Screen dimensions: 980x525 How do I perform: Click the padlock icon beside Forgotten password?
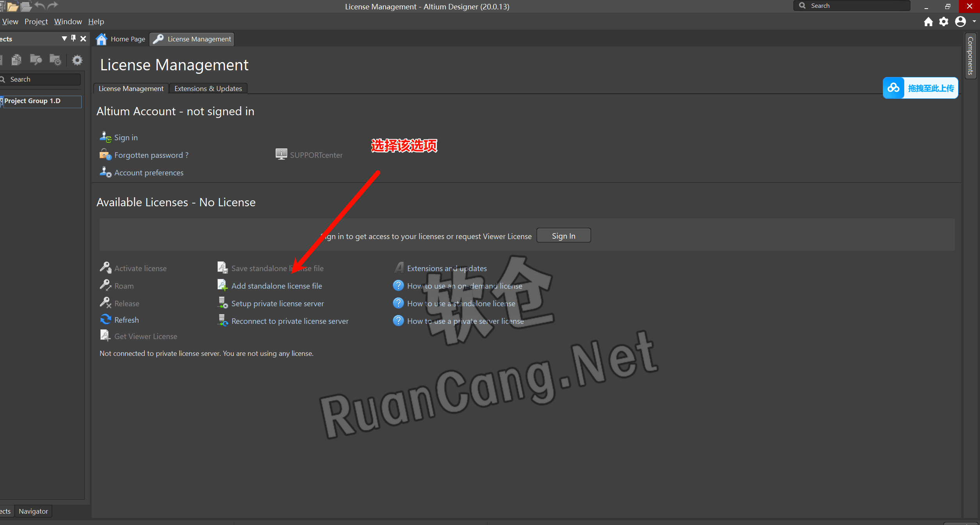point(105,155)
